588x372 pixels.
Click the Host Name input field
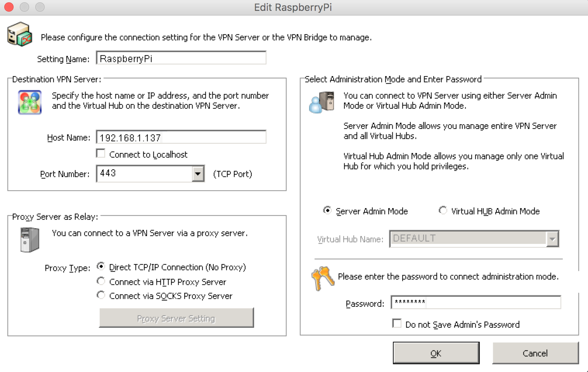click(x=181, y=137)
